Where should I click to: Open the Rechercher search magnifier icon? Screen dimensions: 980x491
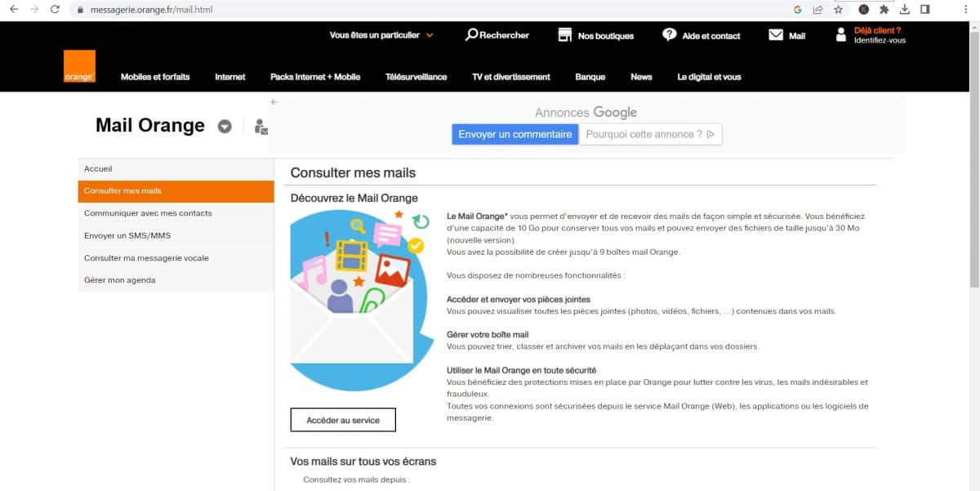click(471, 35)
